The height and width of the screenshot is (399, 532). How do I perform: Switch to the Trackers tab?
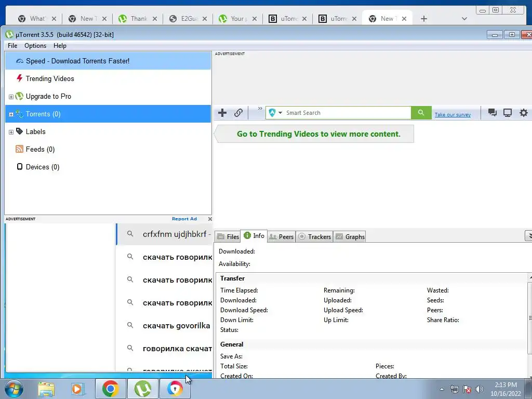[314, 237]
